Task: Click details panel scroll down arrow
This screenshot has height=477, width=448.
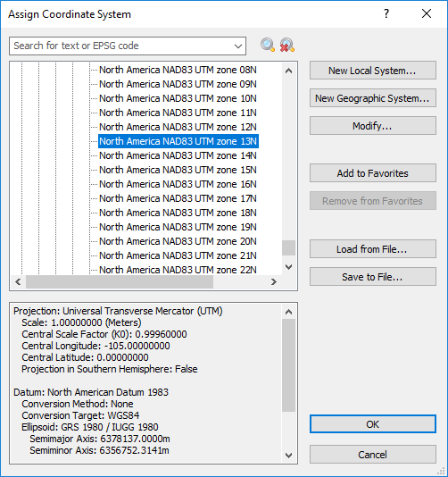Action: (289, 456)
